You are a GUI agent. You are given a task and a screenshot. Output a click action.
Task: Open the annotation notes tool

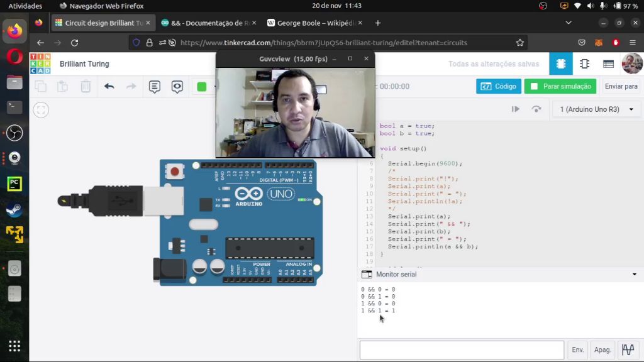(x=154, y=85)
